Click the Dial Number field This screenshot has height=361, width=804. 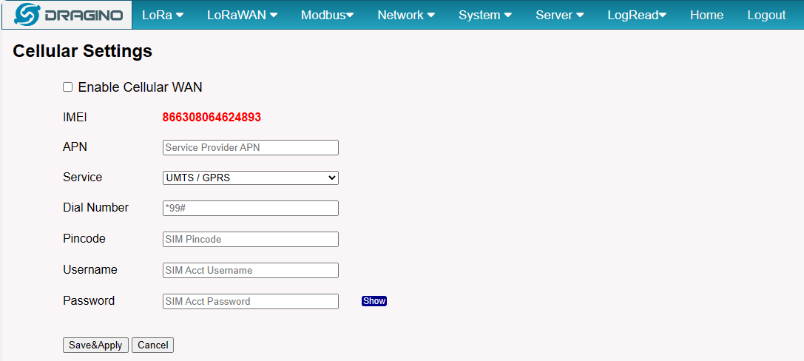(251, 208)
